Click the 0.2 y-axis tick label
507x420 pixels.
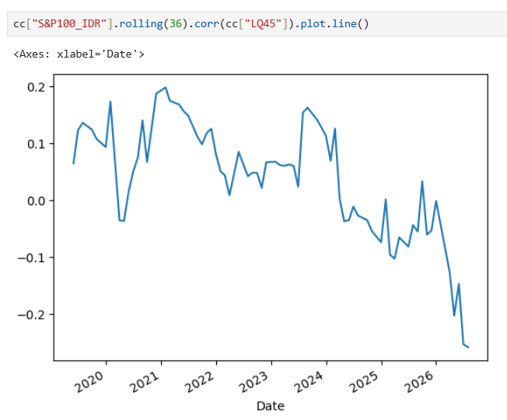37,87
